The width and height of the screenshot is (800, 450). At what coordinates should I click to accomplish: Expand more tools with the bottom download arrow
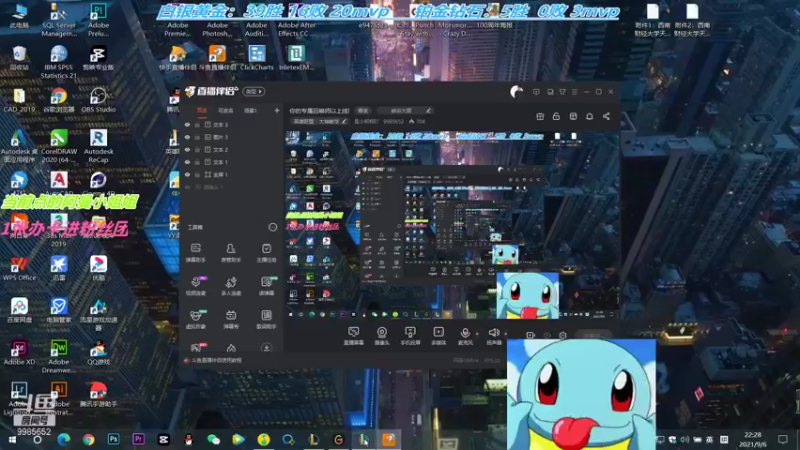(x=266, y=348)
